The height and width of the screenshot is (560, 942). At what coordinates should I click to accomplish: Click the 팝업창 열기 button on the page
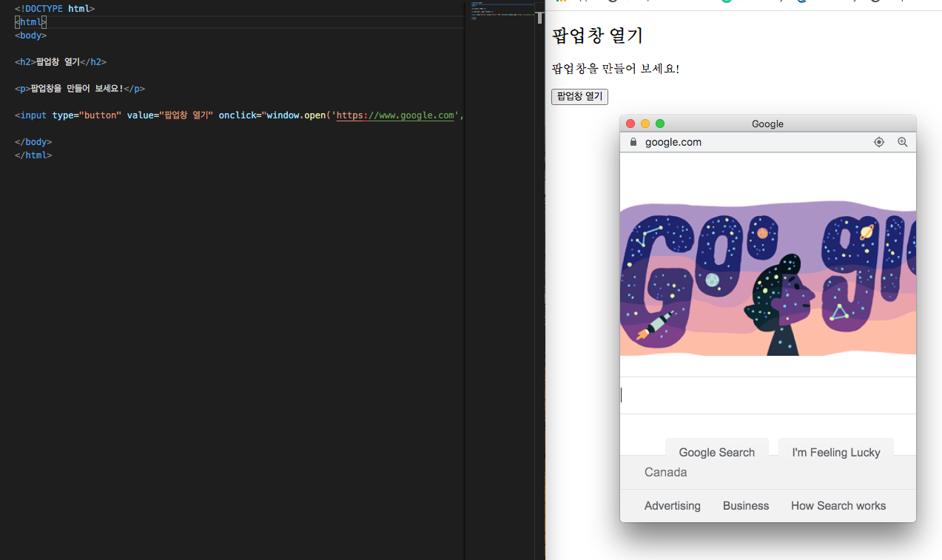click(579, 96)
